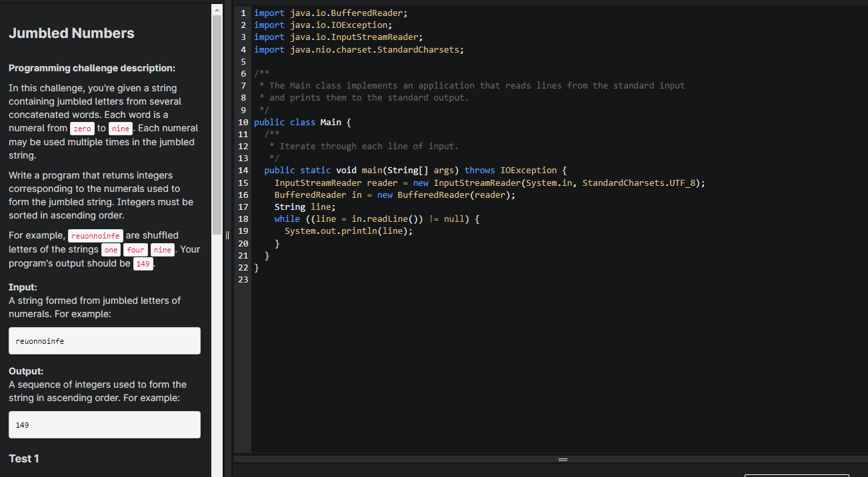The height and width of the screenshot is (477, 868).
Task: Click the System.out.println statement in the code
Action: pos(349,231)
